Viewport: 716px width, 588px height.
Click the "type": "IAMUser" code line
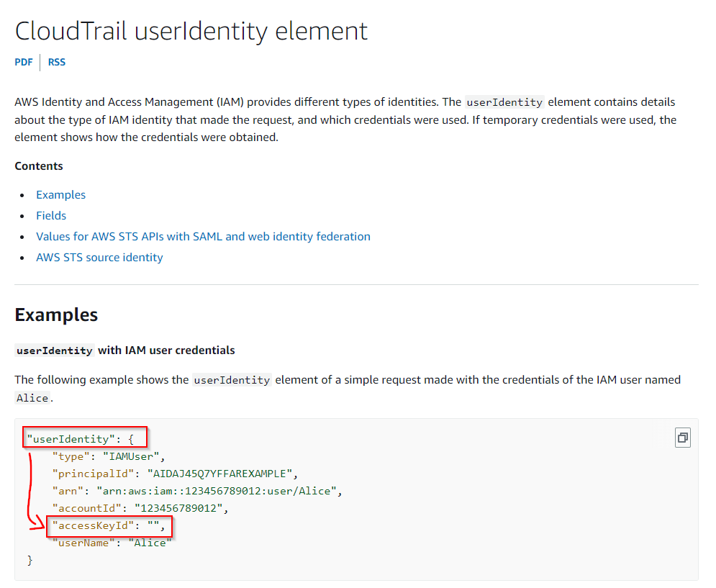[x=109, y=456]
